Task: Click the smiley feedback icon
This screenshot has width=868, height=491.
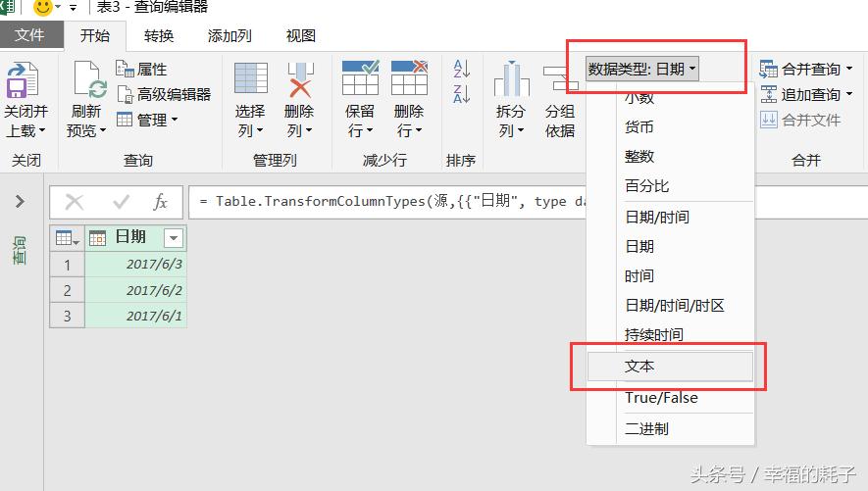Action: [x=42, y=7]
